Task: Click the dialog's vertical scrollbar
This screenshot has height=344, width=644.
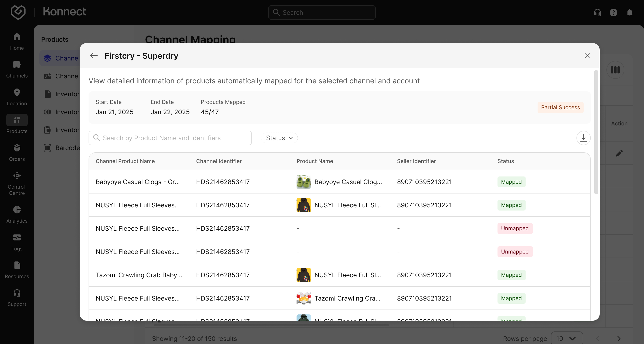Action: pyautogui.click(x=596, y=132)
